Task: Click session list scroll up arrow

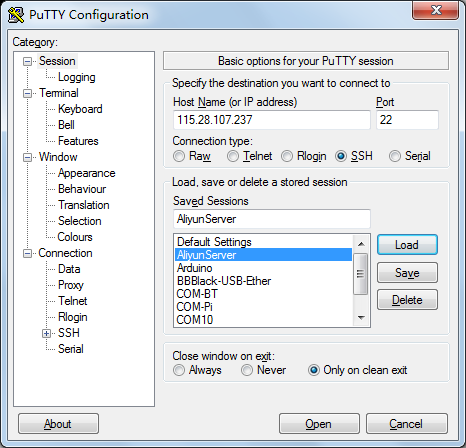Action: pyautogui.click(x=361, y=244)
